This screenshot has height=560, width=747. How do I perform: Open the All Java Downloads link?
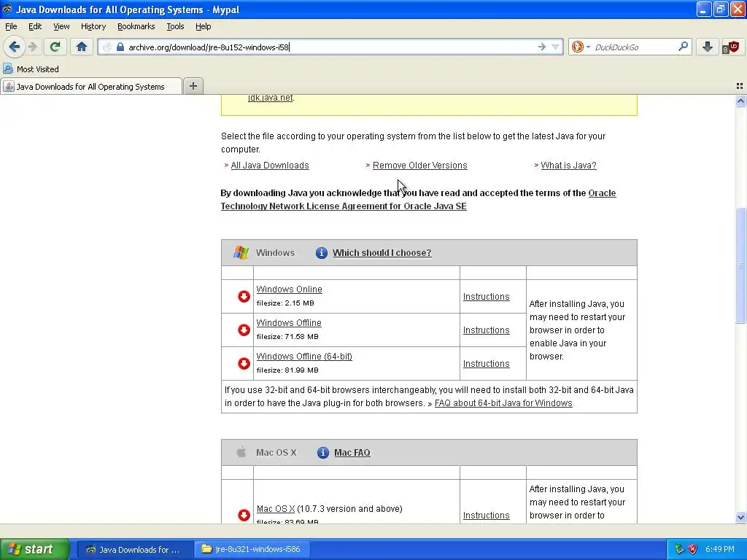pos(270,166)
